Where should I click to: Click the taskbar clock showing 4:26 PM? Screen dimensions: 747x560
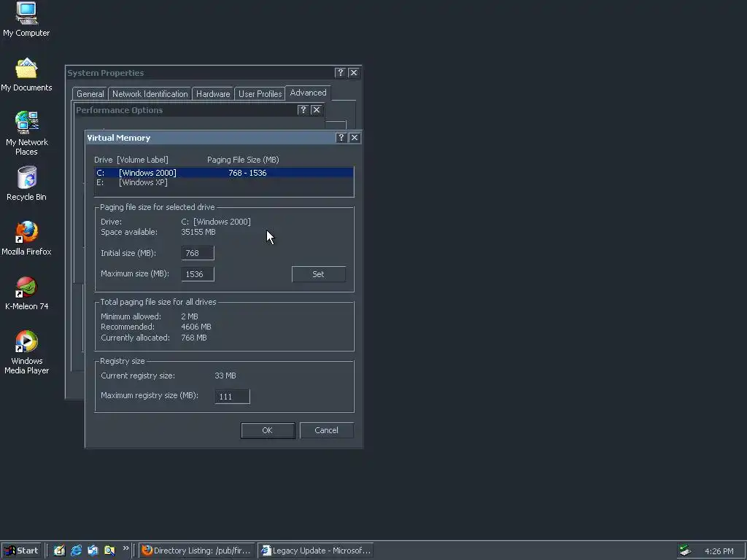tap(719, 551)
